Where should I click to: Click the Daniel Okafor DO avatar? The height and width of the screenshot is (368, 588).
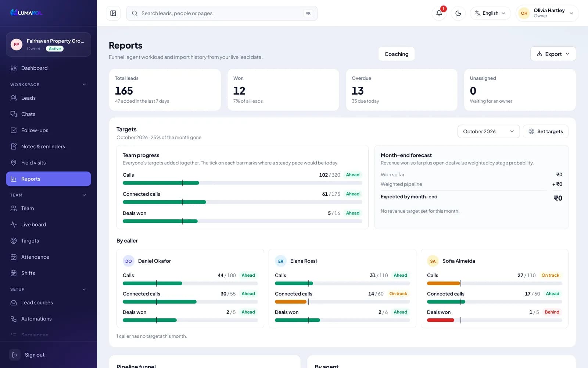click(128, 261)
